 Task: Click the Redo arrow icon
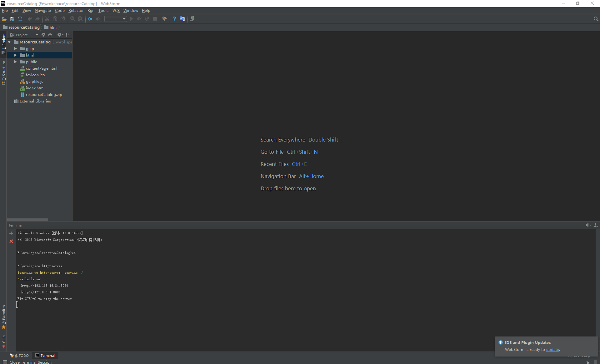tap(37, 19)
